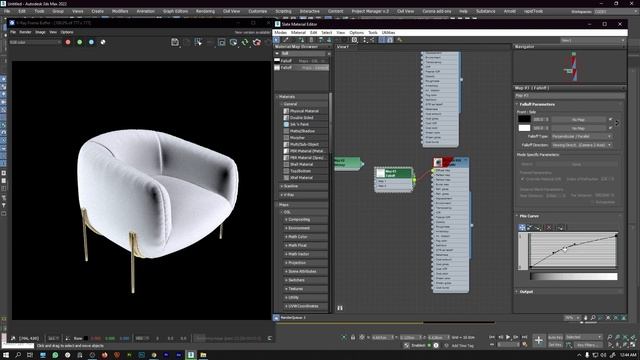640x360 pixels.
Task: Toggle Material/Map Browser panel icon
Action: click(382, 40)
